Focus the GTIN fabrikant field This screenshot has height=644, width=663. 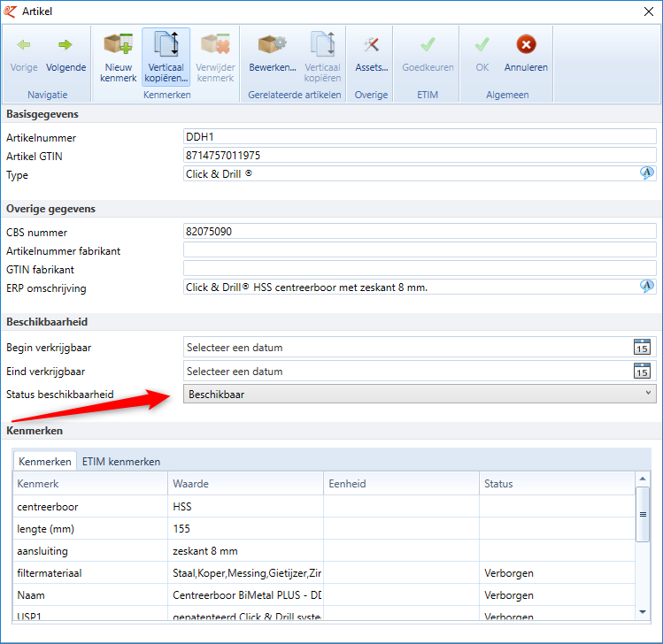(420, 268)
